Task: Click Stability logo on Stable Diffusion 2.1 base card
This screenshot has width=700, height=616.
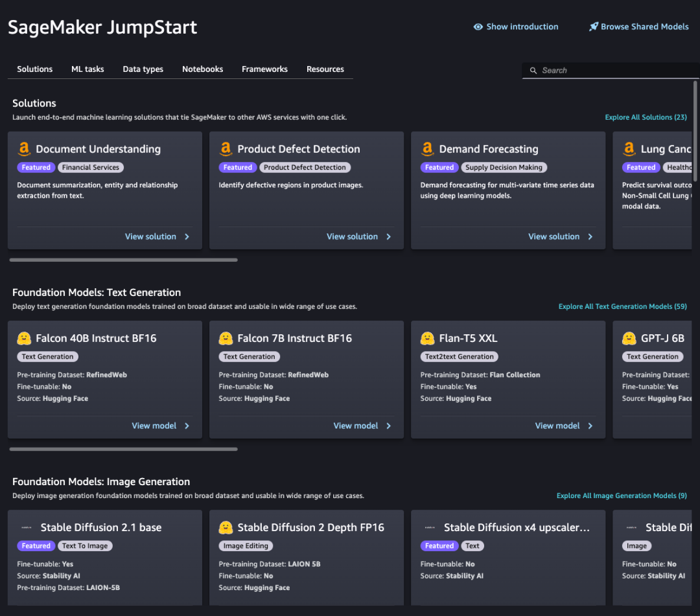Action: tap(27, 527)
